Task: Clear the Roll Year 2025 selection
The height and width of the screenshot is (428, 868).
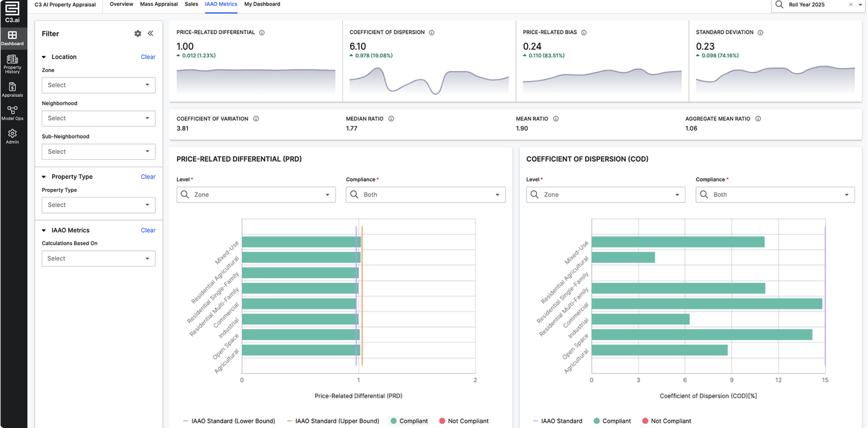Action: pos(851,5)
